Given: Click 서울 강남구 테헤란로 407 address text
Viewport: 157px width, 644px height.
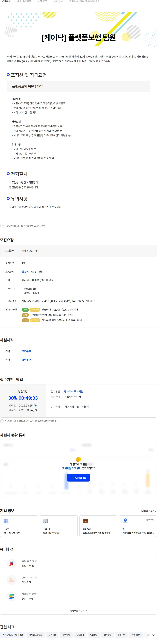Looking at the screenshot, I should 53,301.
